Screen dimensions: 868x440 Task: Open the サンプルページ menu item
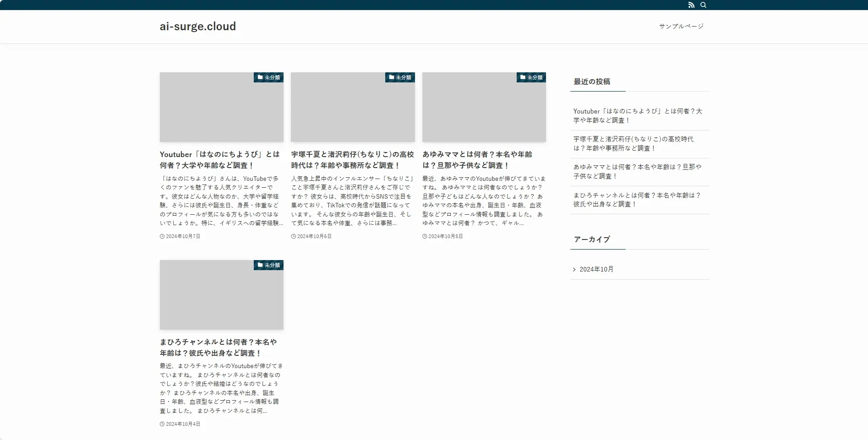click(x=681, y=26)
